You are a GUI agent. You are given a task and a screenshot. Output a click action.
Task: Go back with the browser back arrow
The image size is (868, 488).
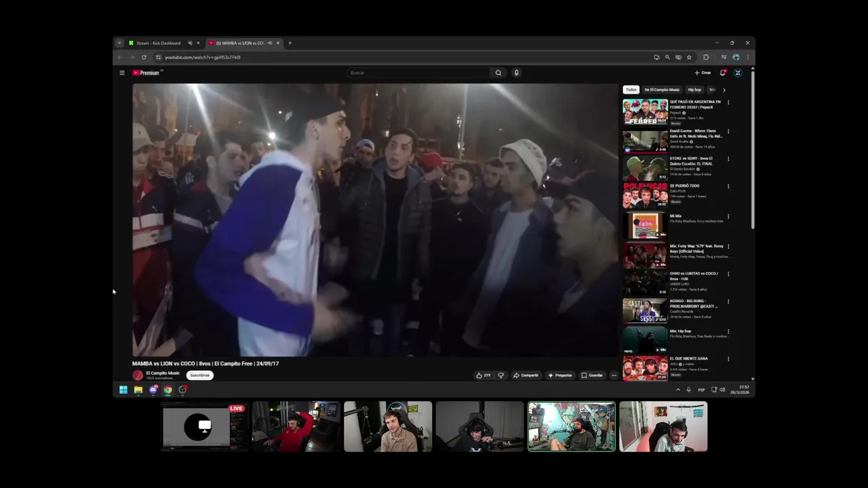tap(120, 57)
